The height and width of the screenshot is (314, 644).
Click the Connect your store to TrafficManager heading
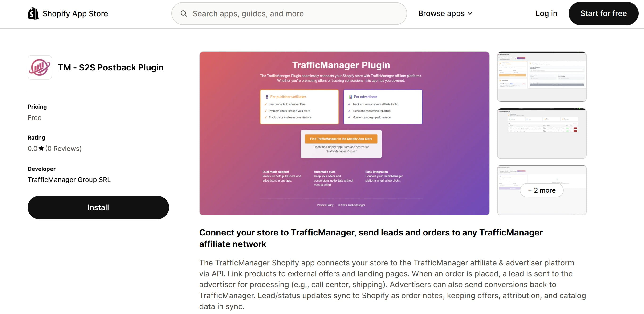371,238
